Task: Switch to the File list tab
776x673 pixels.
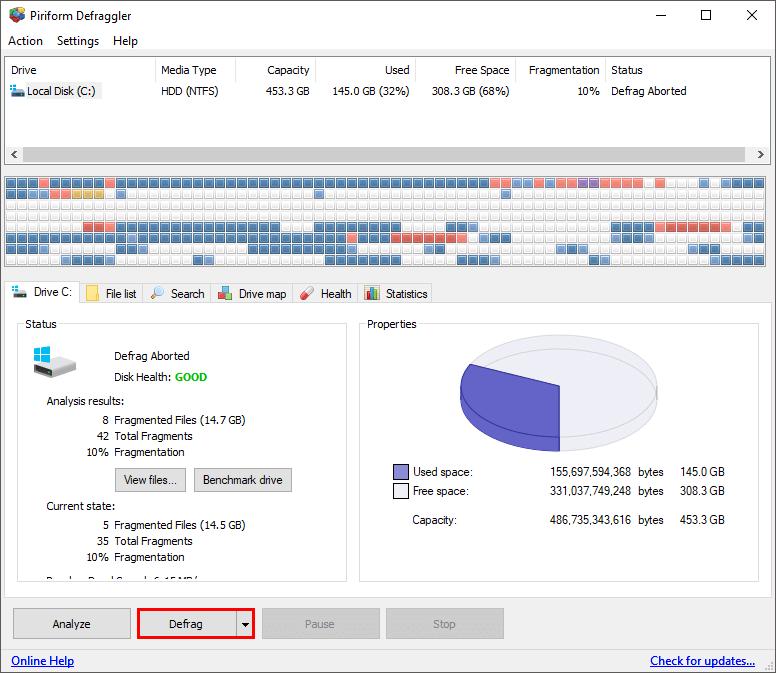Action: (x=112, y=293)
